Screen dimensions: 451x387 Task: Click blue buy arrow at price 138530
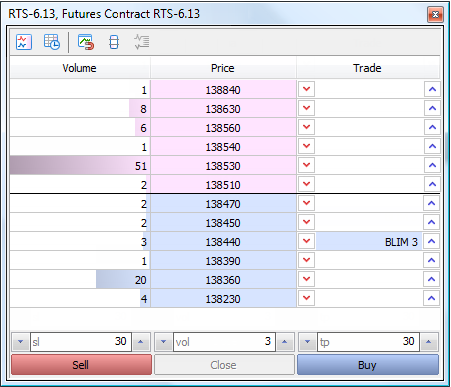coord(432,165)
